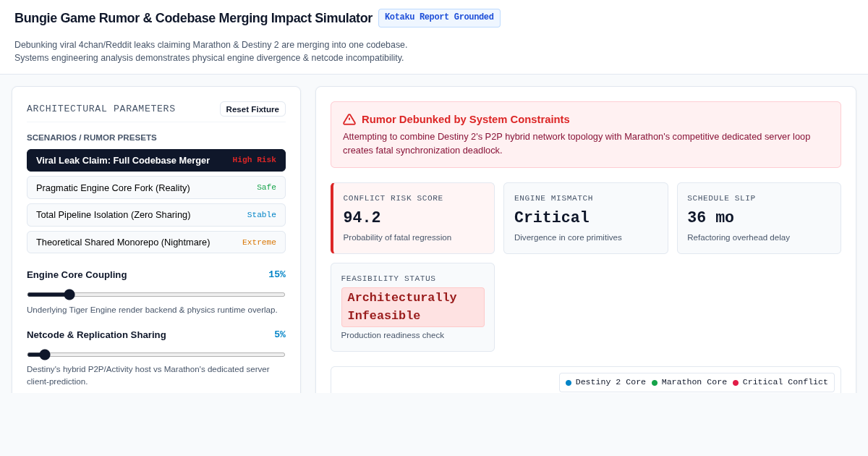This screenshot has height=456, width=868.
Task: Click the Scenarios / Rumor Presets label
Action: (x=92, y=138)
